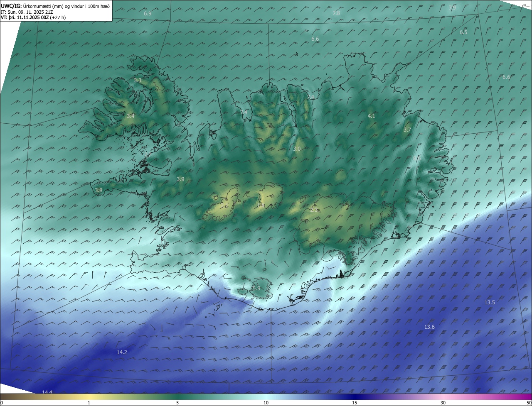
Task: Click the 3.3 value in the Westfjords
Action: coord(138,80)
